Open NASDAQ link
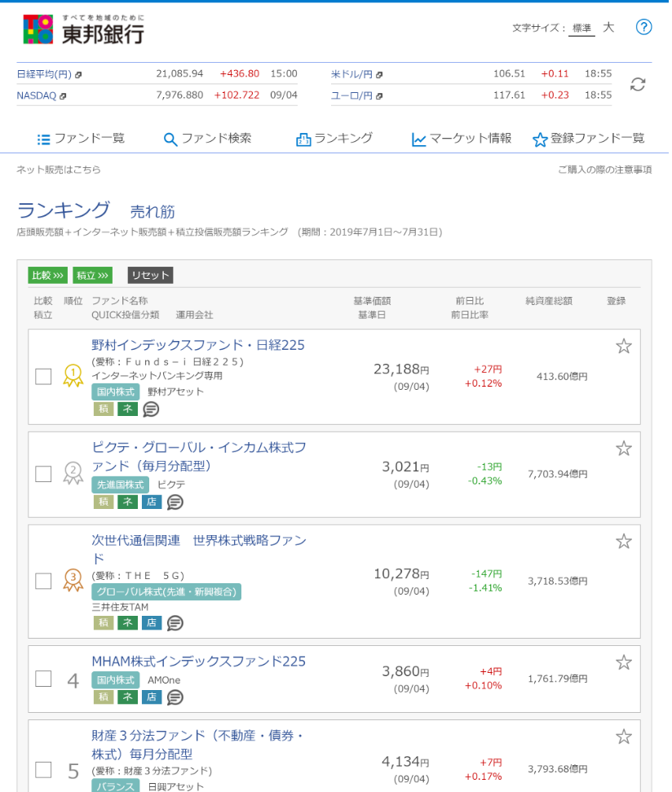 click(37, 95)
